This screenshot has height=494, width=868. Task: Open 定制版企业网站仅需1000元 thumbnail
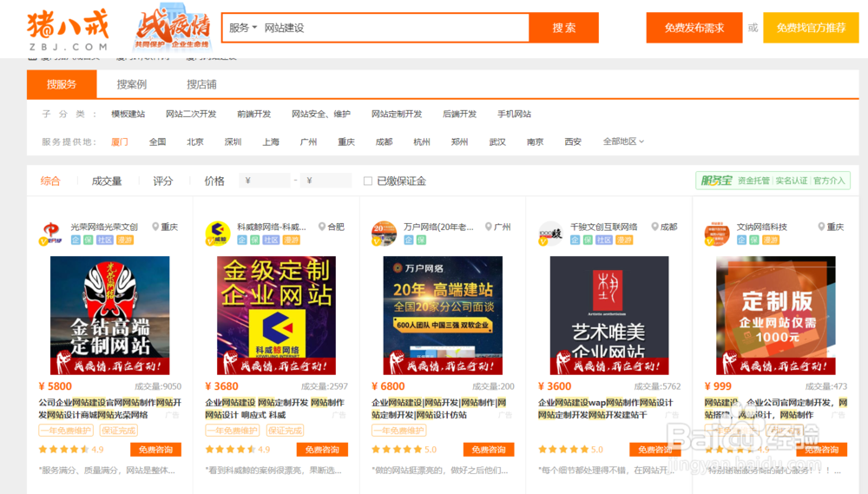(775, 315)
